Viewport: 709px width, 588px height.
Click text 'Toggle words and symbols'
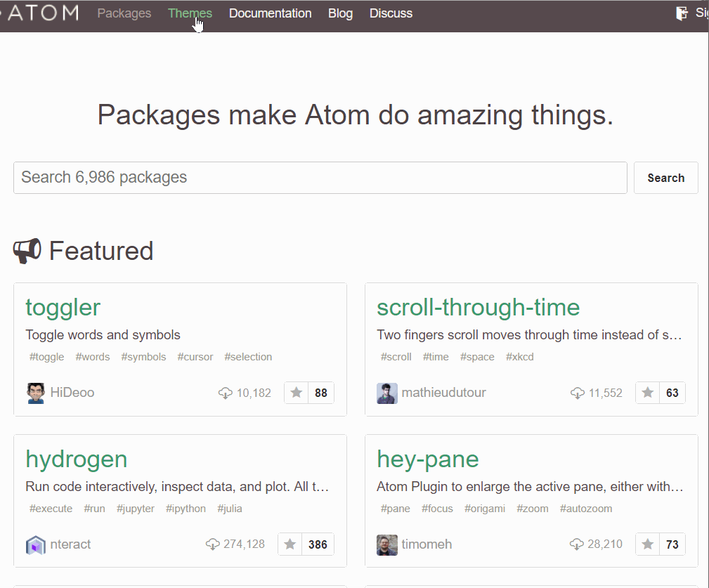(x=103, y=335)
